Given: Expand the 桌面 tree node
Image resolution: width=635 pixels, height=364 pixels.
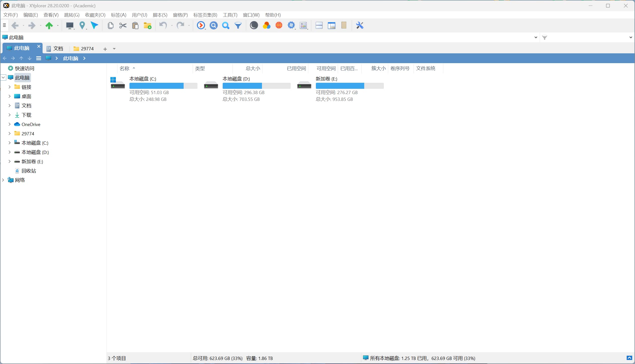Looking at the screenshot, I should 10,96.
